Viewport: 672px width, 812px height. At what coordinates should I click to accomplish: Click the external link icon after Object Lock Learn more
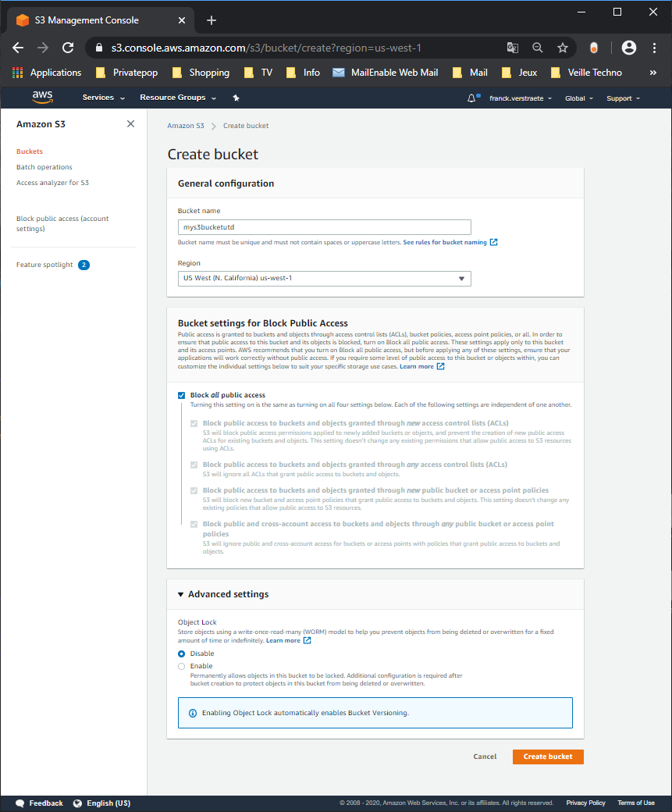[307, 640]
